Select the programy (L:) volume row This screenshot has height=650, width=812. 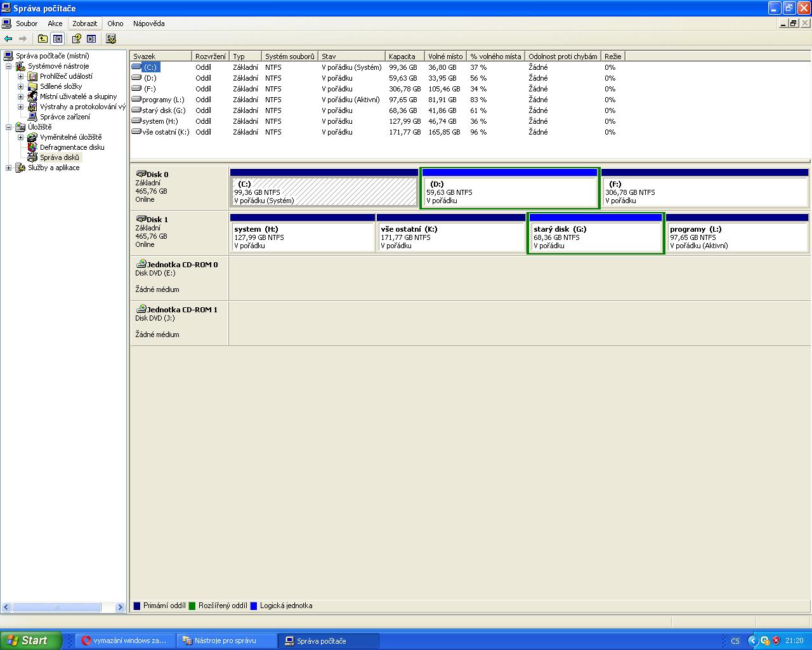[x=163, y=100]
